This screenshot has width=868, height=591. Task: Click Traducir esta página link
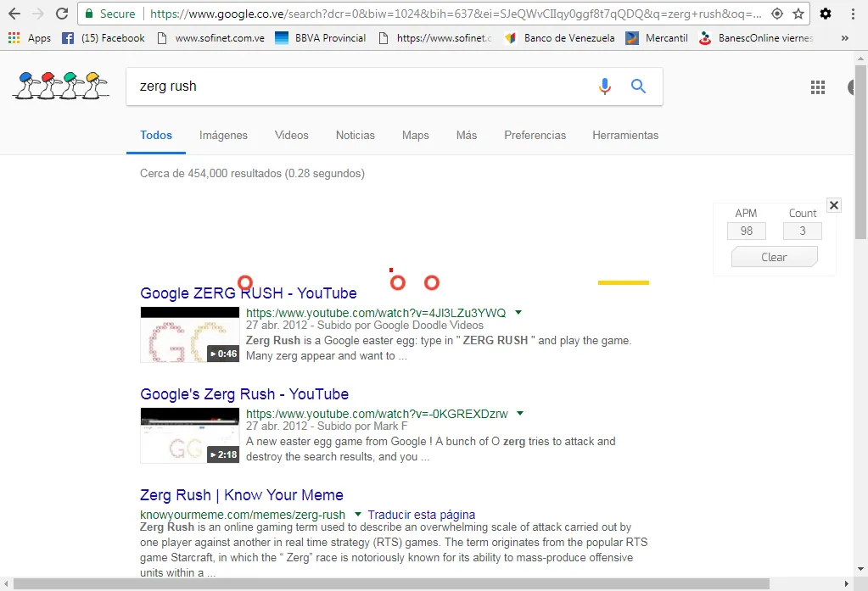coord(421,515)
